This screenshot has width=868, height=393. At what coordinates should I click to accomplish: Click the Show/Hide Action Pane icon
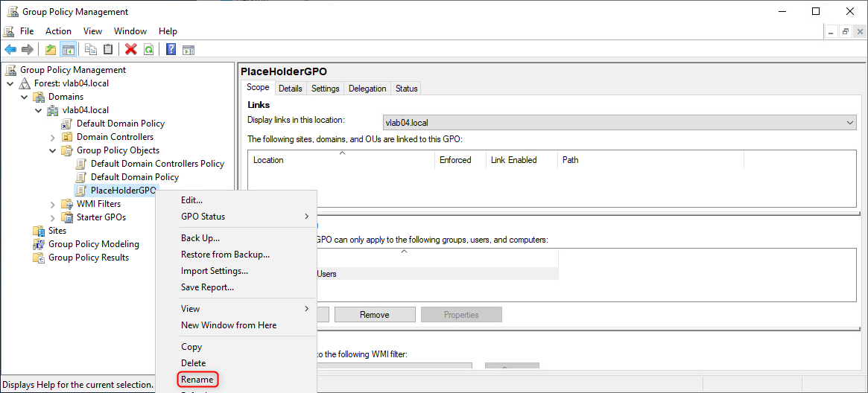(189, 50)
